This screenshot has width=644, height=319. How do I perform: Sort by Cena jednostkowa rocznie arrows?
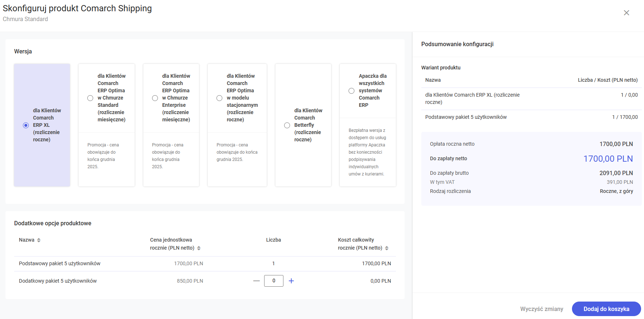tap(199, 248)
